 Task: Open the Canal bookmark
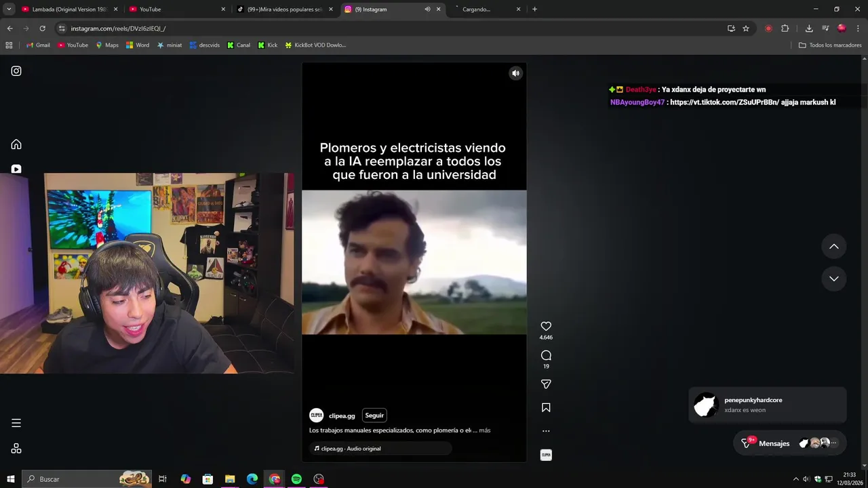(239, 45)
